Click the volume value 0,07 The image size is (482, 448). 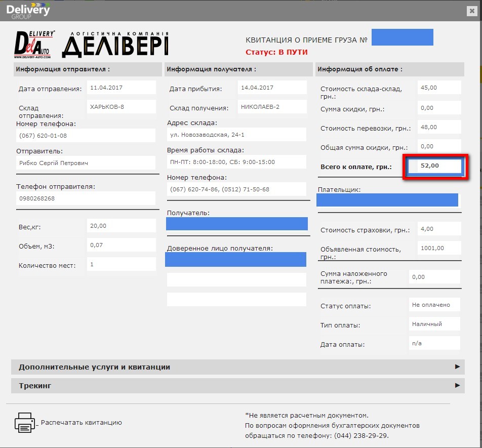pos(122,245)
